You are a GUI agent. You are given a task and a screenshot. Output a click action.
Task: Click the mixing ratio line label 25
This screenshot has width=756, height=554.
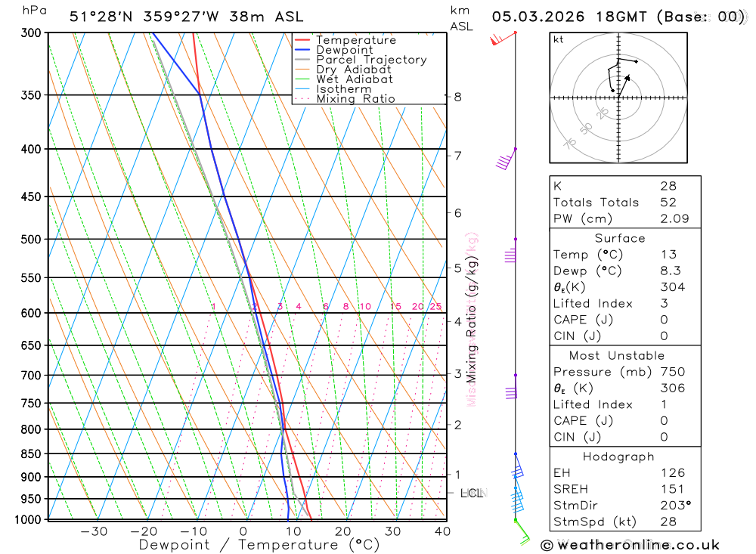[x=435, y=307]
